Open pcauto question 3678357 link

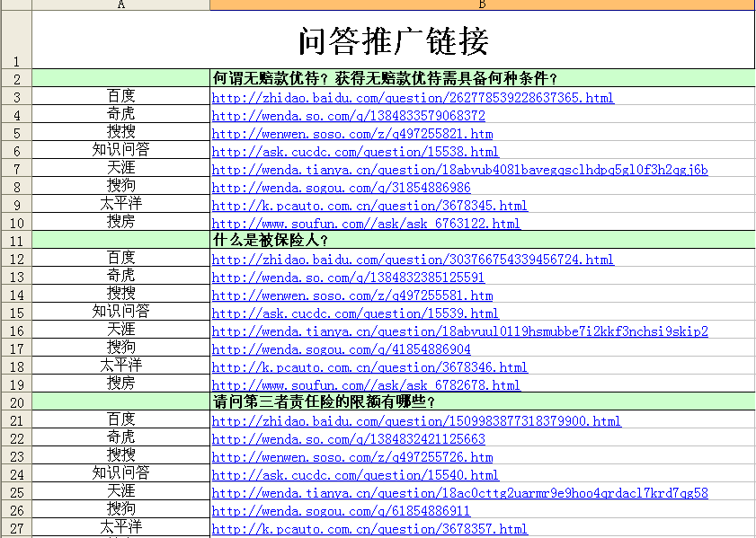[x=369, y=529]
